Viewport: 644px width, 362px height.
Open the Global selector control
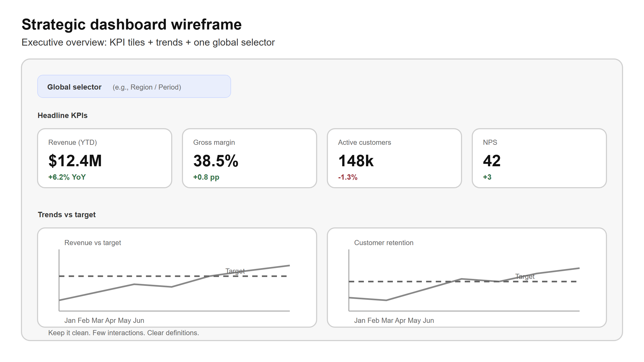tap(134, 87)
